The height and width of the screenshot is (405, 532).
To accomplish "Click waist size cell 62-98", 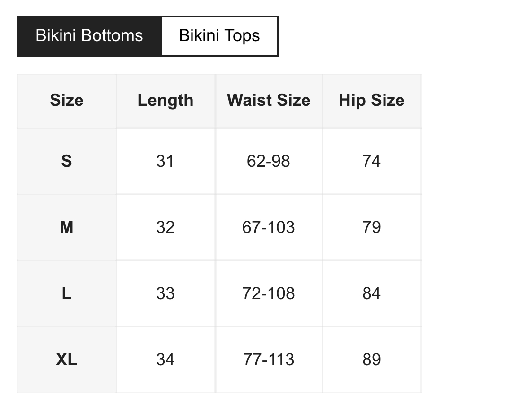I will coord(269,161).
